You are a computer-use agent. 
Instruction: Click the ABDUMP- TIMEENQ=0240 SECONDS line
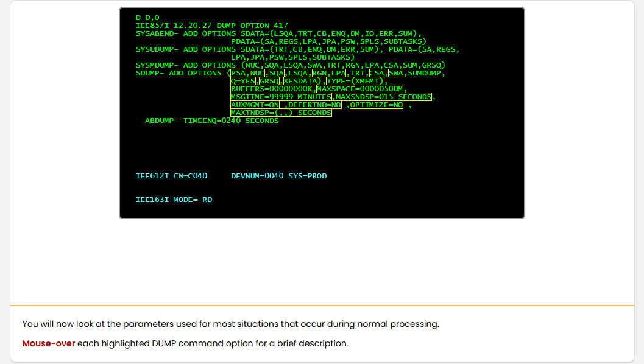pyautogui.click(x=212, y=121)
